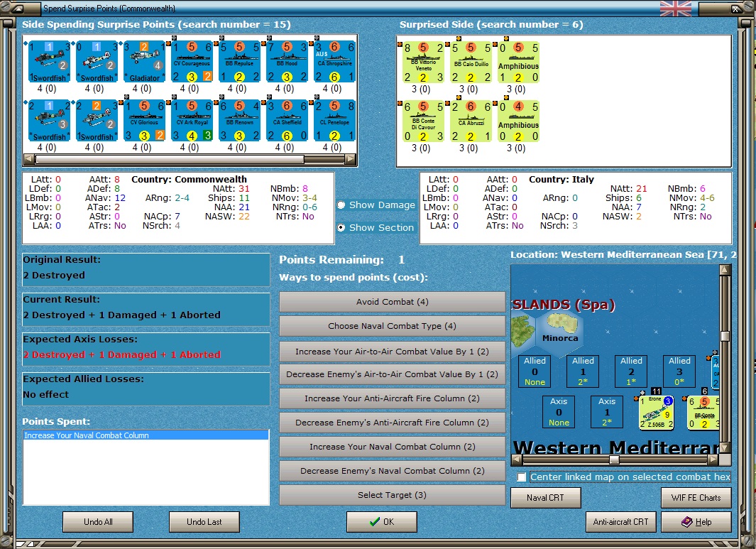Viewport: 756px width, 549px height.
Task: Click the Allied 3 sea box
Action: 679,371
